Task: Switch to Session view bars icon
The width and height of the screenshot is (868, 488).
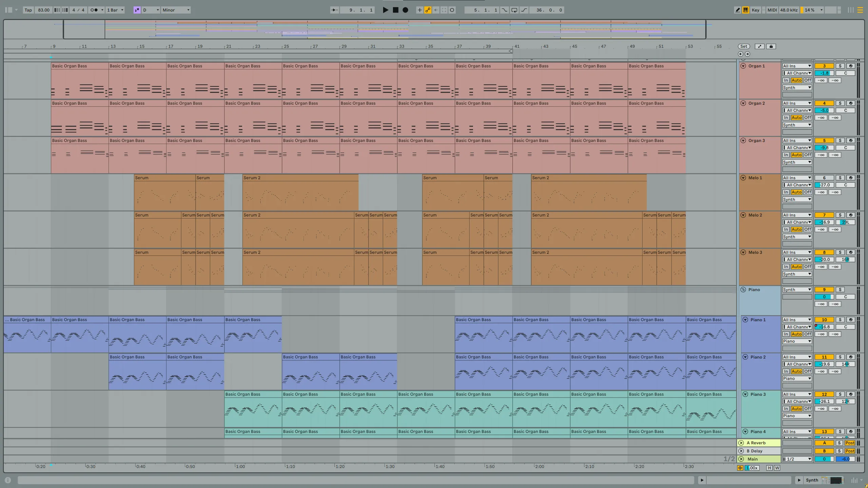Action: tap(851, 10)
